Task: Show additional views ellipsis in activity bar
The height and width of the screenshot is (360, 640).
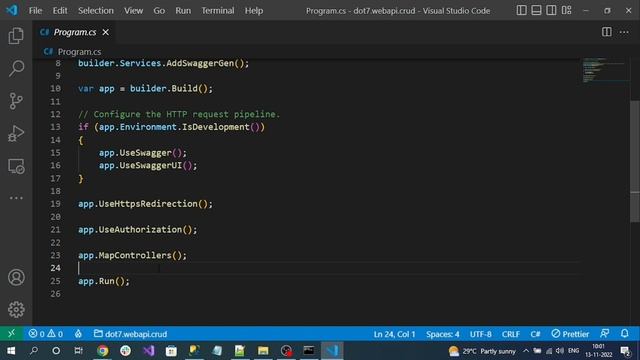Action: [x=16, y=198]
